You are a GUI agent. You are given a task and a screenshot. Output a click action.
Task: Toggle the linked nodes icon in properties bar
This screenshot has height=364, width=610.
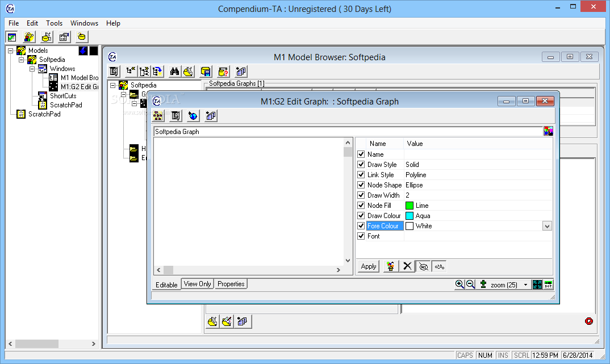[x=439, y=266]
